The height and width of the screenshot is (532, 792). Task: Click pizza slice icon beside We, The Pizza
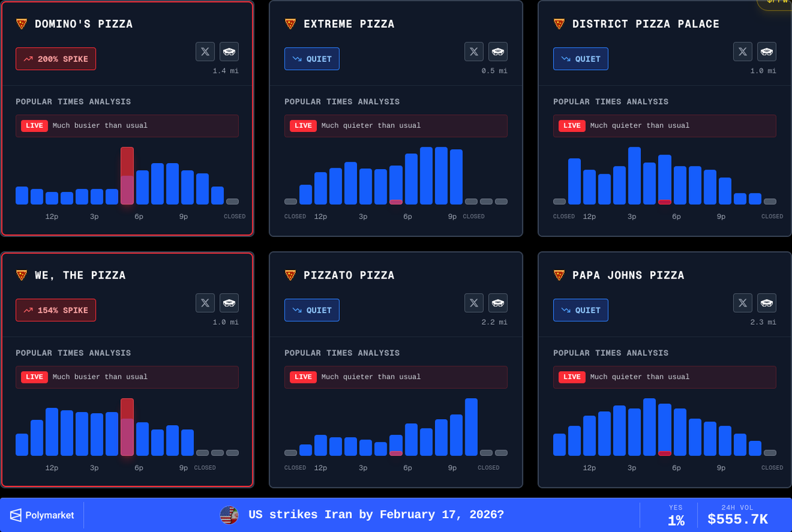(22, 275)
